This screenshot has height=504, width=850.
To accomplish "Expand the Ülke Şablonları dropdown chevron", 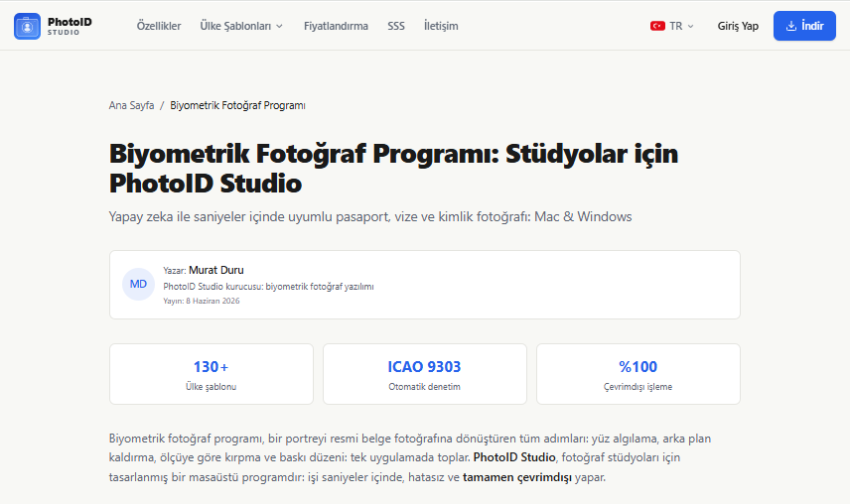I will (280, 26).
